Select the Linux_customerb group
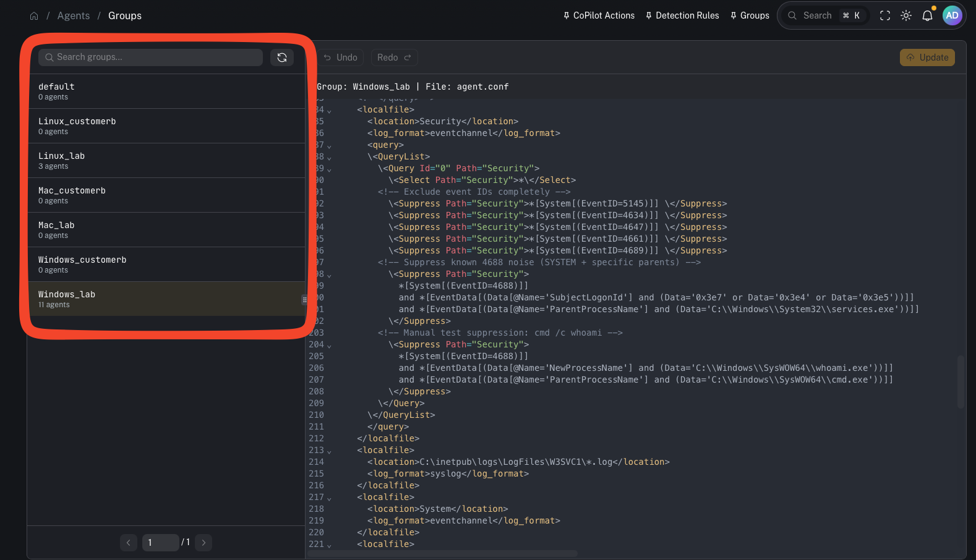The image size is (976, 560). pos(166,126)
